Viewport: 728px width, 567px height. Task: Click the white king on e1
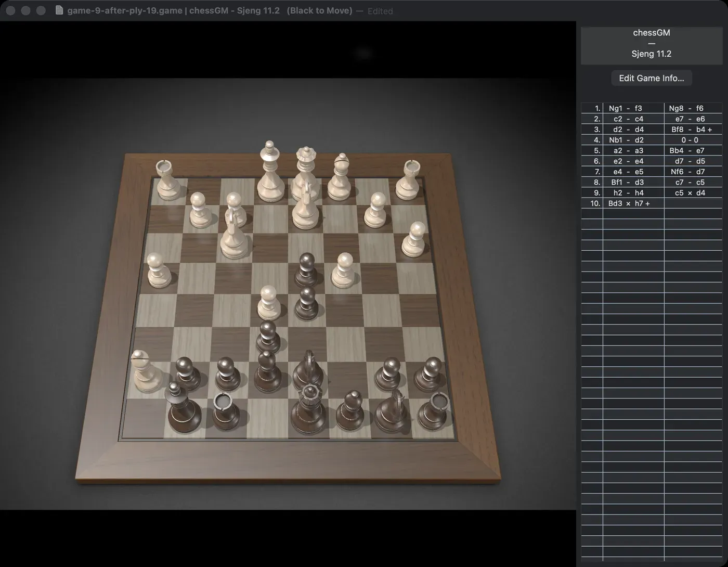[270, 173]
